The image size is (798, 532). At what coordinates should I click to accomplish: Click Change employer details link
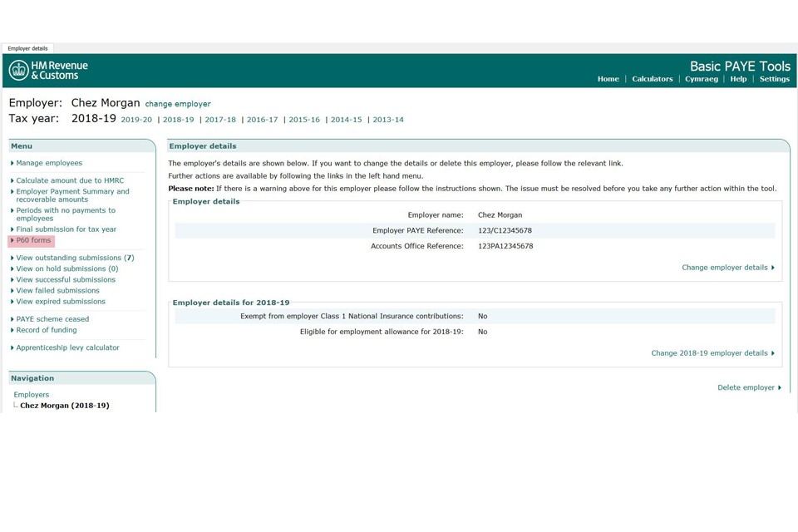(725, 268)
